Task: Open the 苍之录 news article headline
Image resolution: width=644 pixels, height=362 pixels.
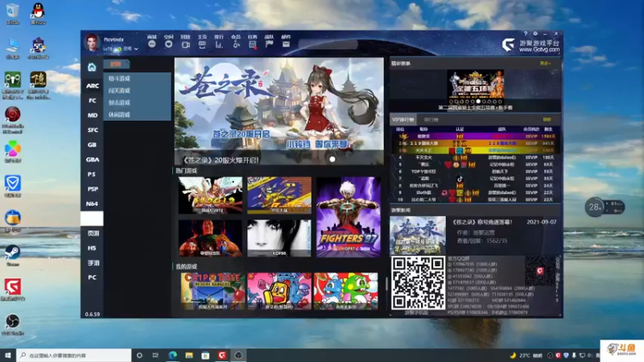Action: coord(482,222)
